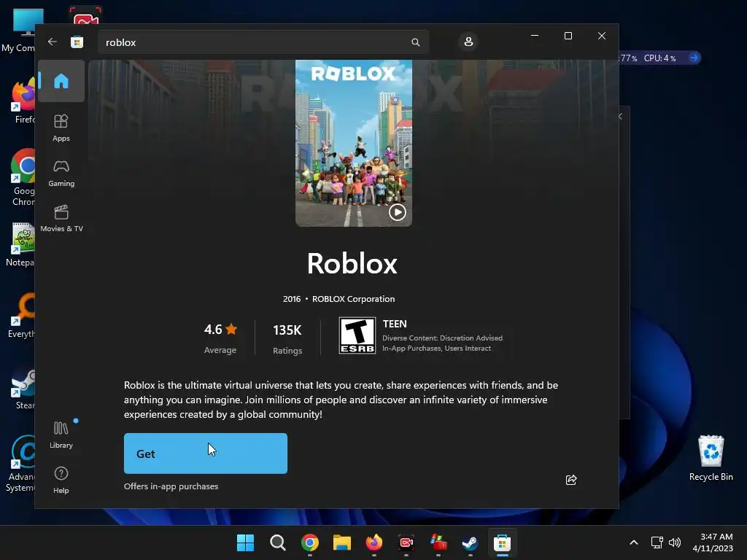Play the Roblox trailer video
Viewport: 747px width, 560px height.
click(398, 212)
